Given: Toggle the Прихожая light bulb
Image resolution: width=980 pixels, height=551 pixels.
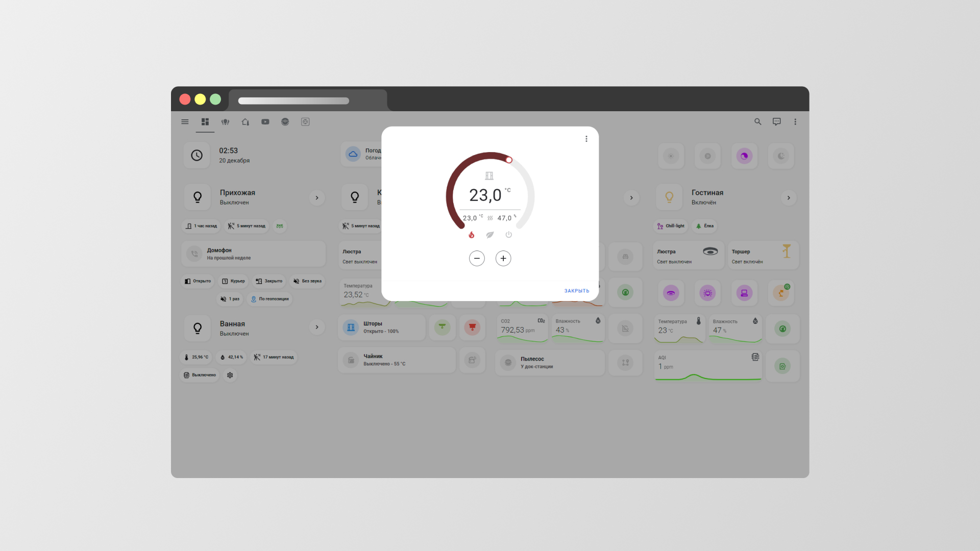Looking at the screenshot, I should (198, 197).
